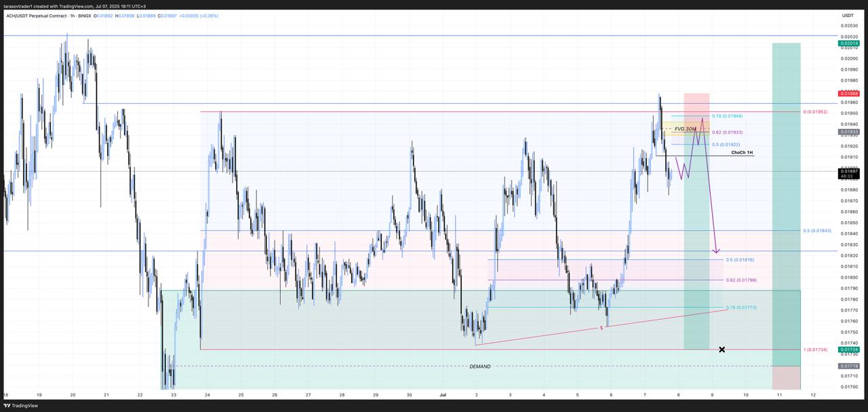Click the 0.5 (0.01922) Fibonacci label
The height and width of the screenshot is (412, 868).
pos(726,145)
